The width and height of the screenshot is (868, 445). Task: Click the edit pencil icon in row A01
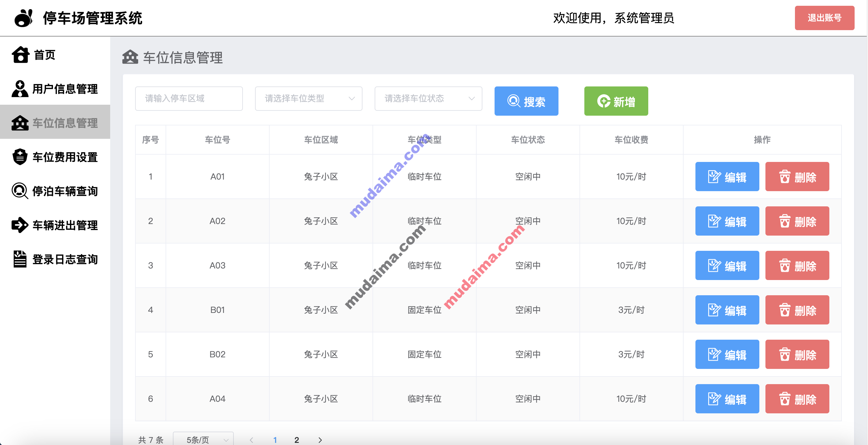tap(714, 177)
